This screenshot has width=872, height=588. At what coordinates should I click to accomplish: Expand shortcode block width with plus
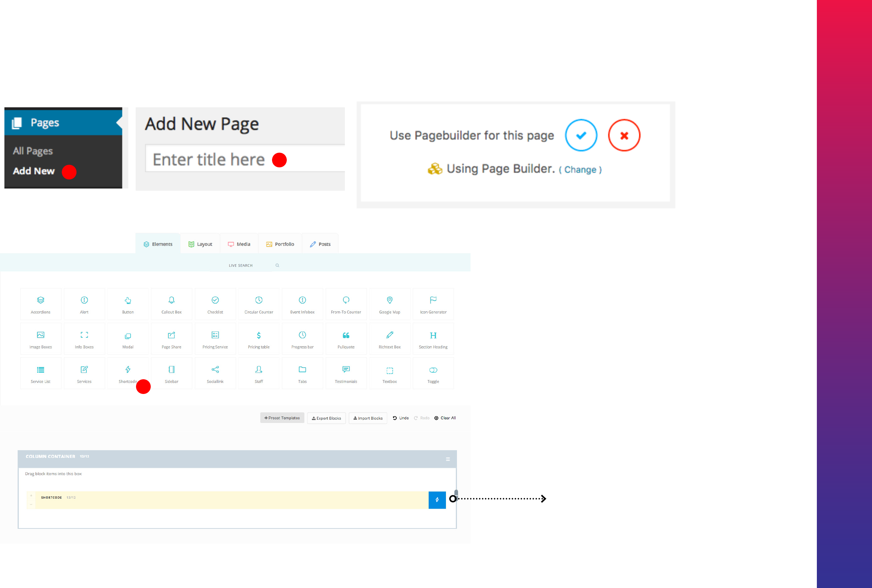coord(31,496)
